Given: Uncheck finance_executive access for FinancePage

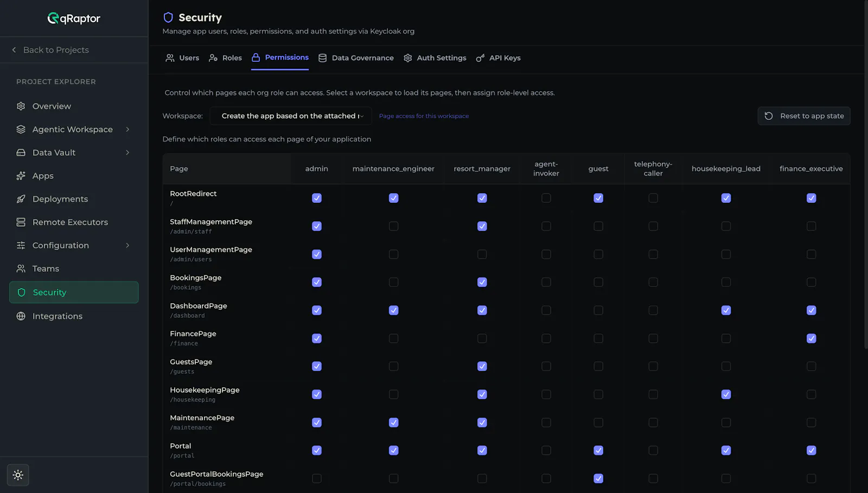Looking at the screenshot, I should [812, 338].
